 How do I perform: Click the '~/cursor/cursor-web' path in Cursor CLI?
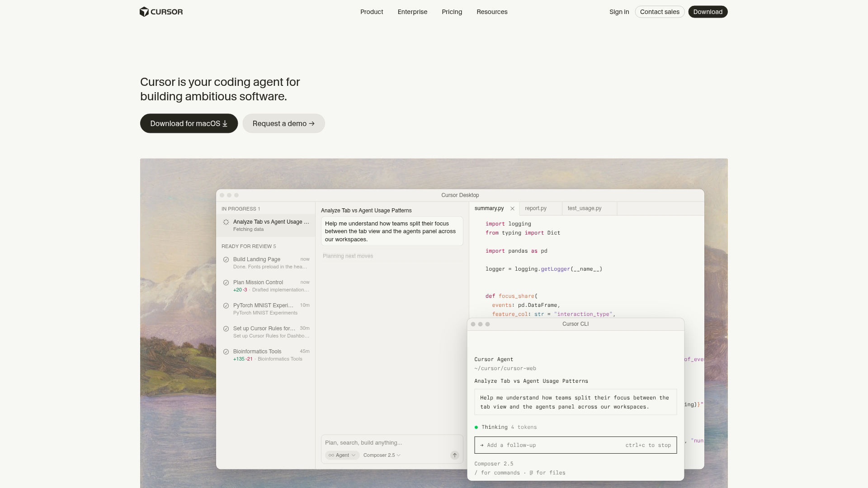click(x=505, y=368)
